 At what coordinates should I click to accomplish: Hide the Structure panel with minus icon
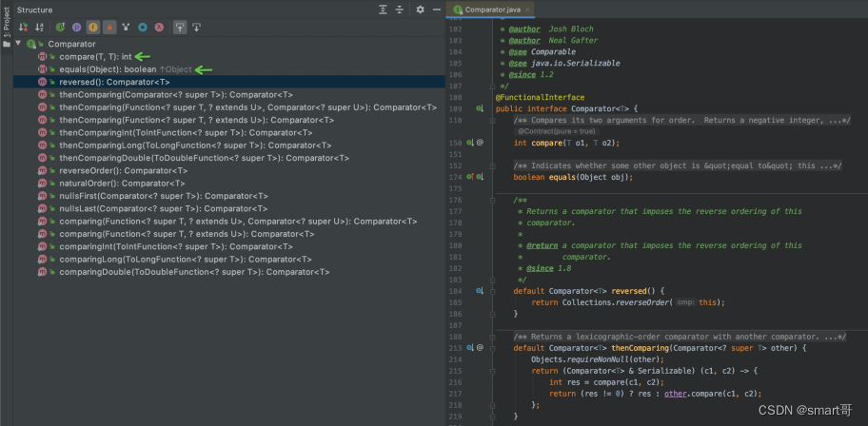(x=436, y=10)
